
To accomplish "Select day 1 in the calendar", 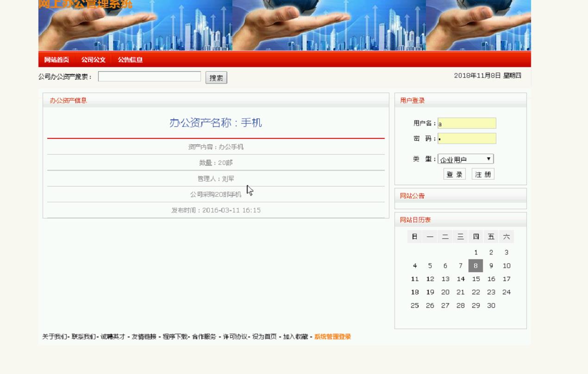I will coord(475,252).
